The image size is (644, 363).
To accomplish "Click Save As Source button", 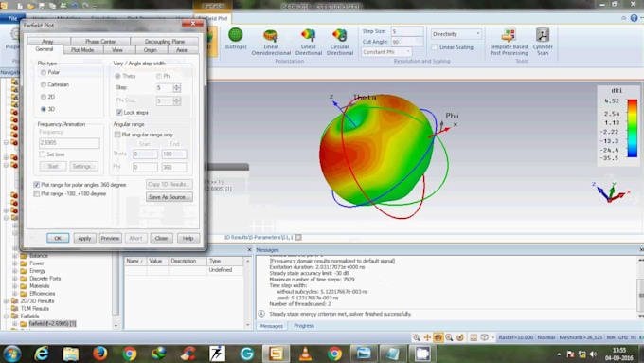I will [x=169, y=197].
